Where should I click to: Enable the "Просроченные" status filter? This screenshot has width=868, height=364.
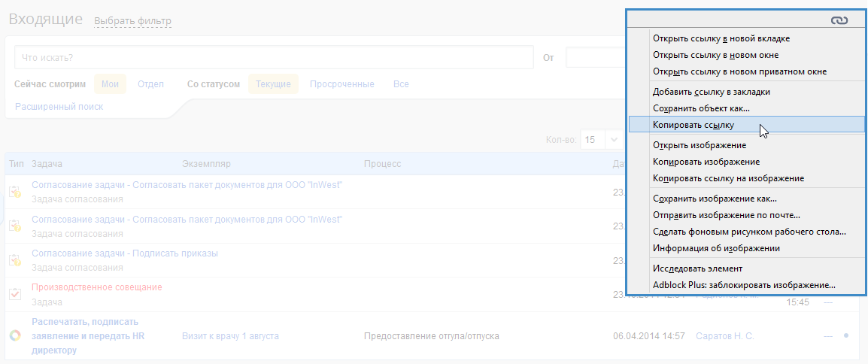(341, 84)
